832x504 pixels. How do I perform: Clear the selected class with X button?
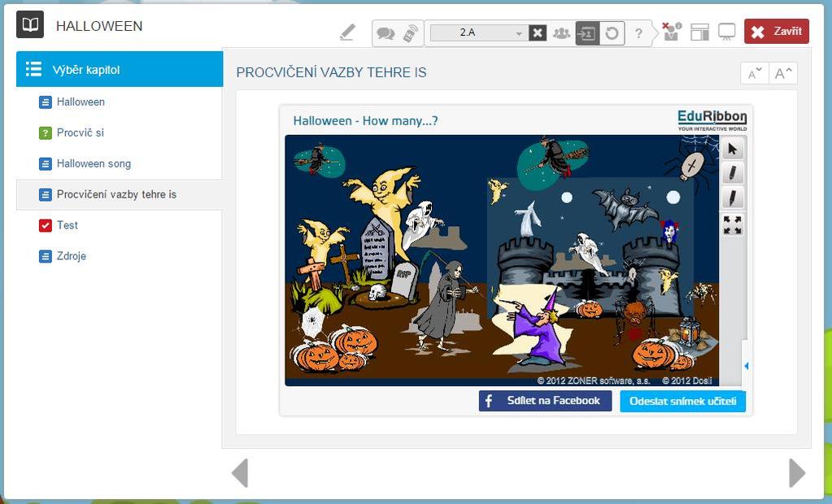tap(538, 33)
